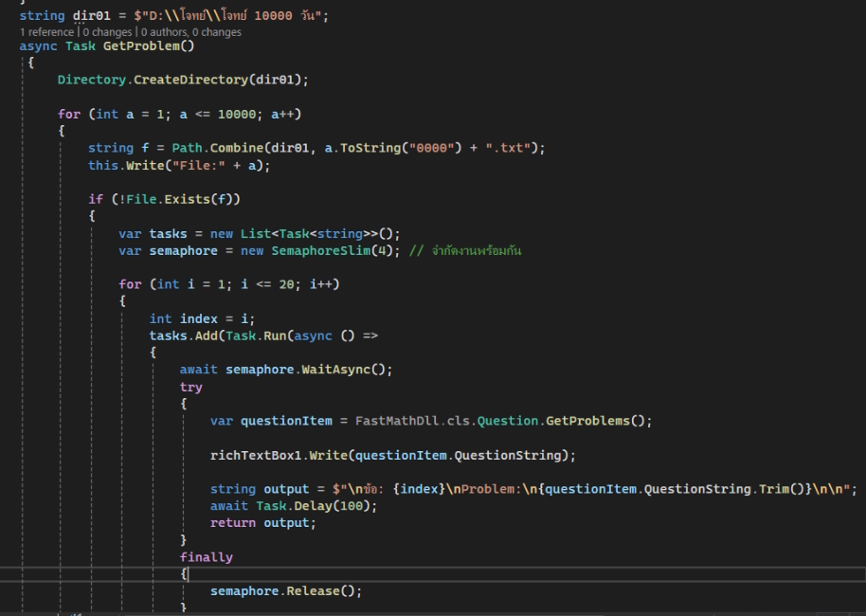The image size is (866, 616).
Task: Click 20 in the inner for loop
Action: (x=287, y=284)
